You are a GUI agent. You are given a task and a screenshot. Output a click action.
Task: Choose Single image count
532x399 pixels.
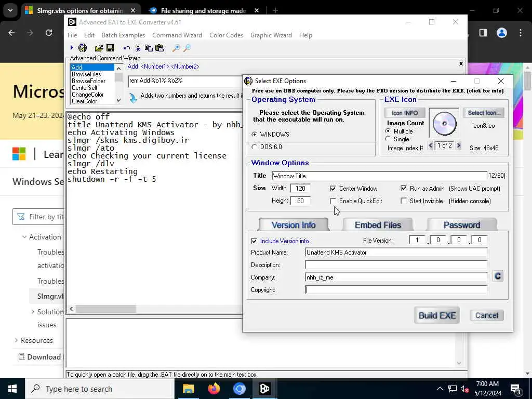pyautogui.click(x=388, y=139)
